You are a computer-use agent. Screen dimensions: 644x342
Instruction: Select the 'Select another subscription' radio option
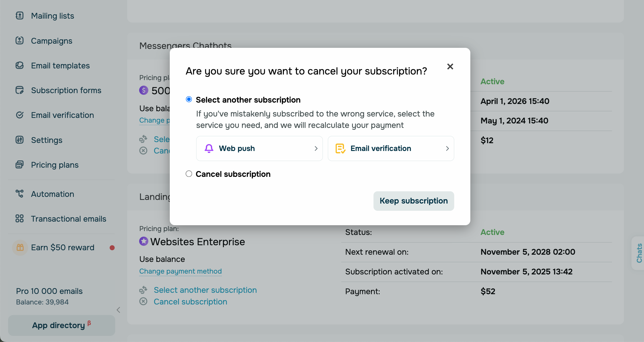pos(189,100)
